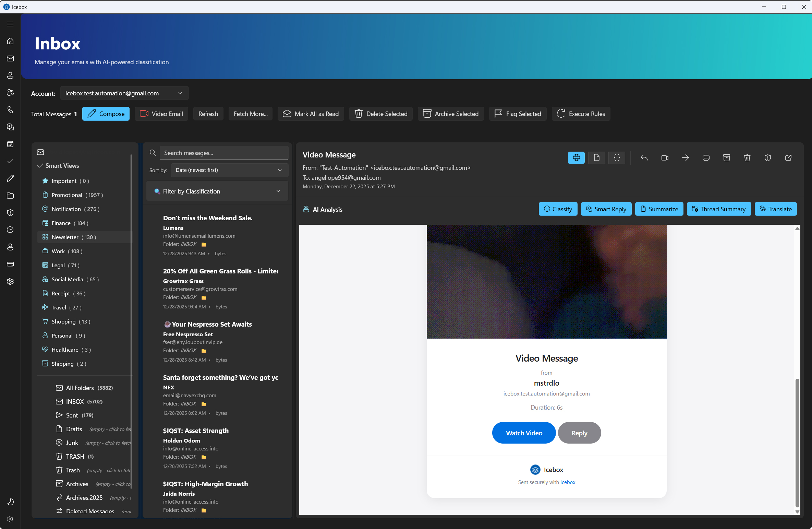The image size is (812, 529).
Task: Expand Filter by Classification panel
Action: click(x=217, y=191)
